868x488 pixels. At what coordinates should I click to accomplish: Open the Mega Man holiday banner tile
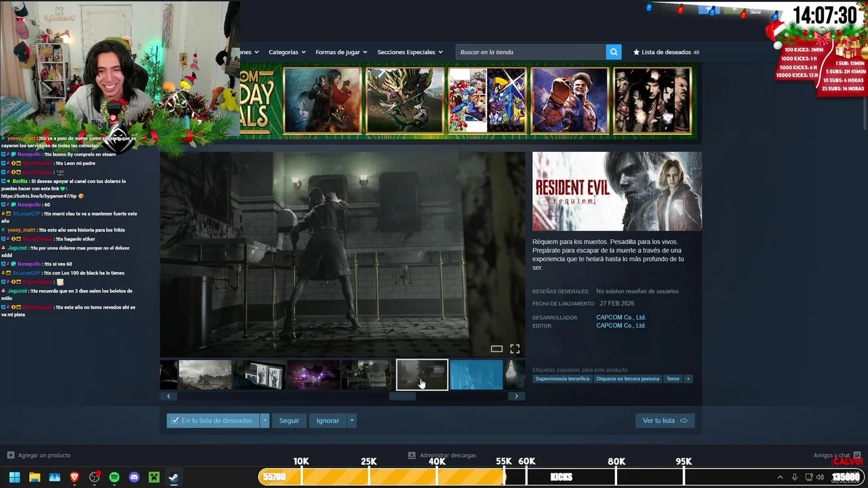click(x=487, y=100)
